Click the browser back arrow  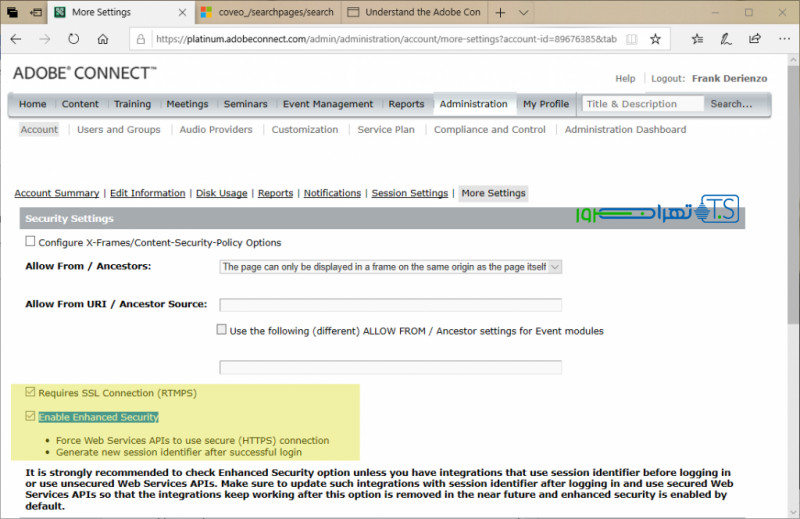tap(17, 39)
